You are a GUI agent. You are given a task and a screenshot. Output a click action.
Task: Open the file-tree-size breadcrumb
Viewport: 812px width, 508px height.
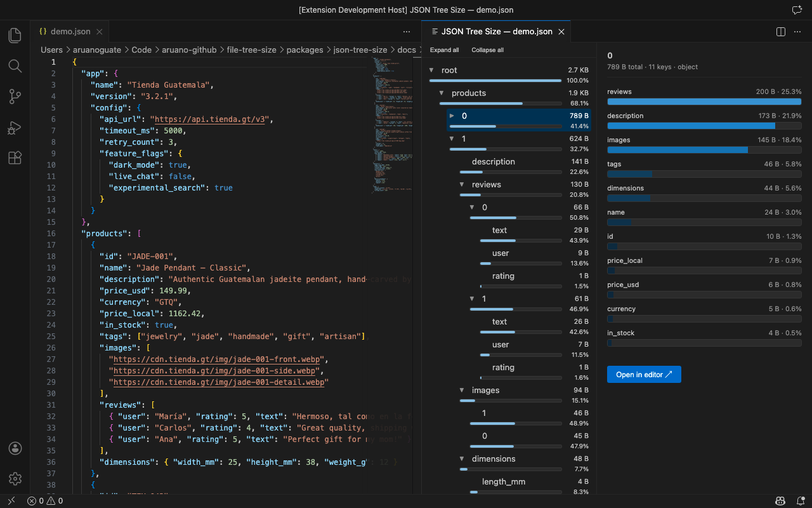pos(252,50)
